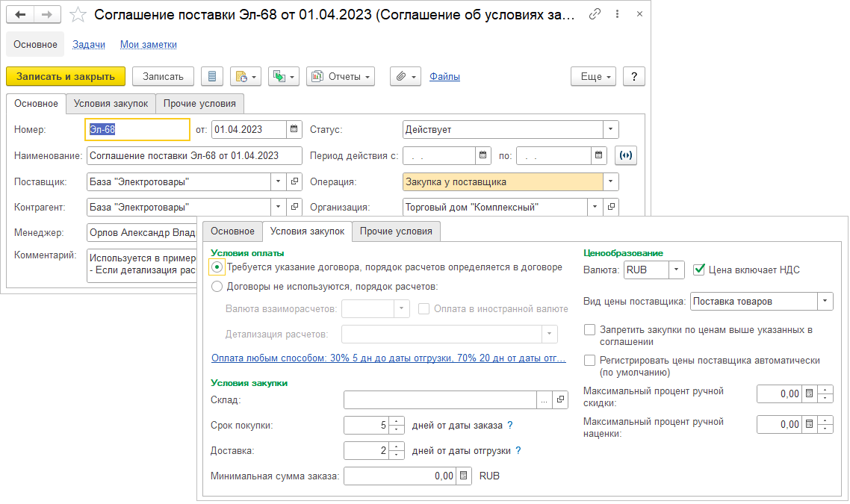Select radio 'Требуется указание договора'

[x=217, y=267]
